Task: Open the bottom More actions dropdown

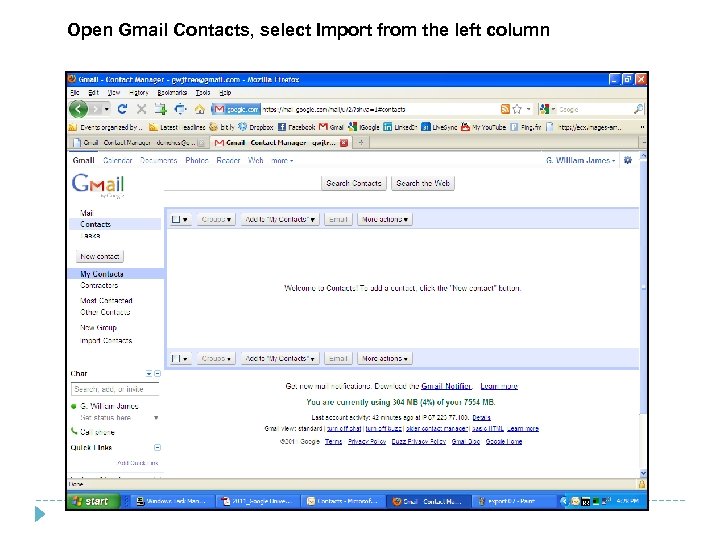Action: tap(385, 358)
